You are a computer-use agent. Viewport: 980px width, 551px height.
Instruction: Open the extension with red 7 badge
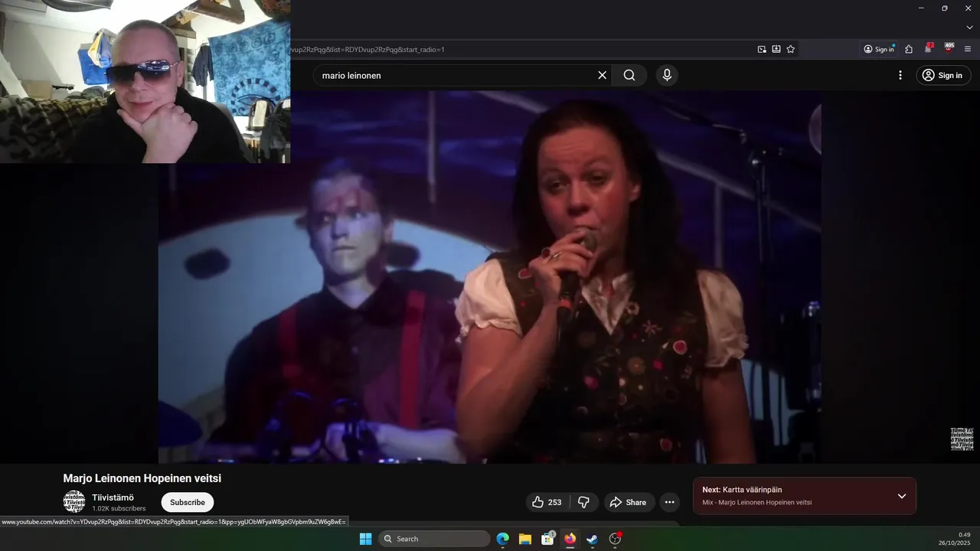[928, 48]
